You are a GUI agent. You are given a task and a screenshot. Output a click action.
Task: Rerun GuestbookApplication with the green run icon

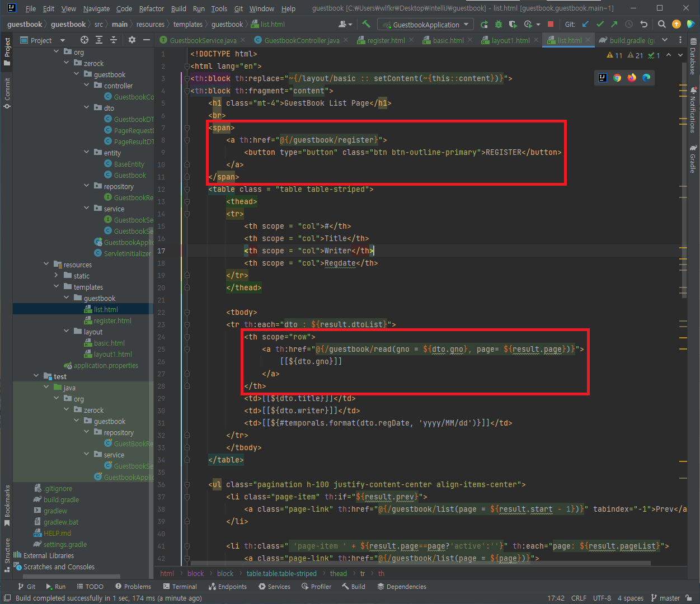[x=484, y=24]
